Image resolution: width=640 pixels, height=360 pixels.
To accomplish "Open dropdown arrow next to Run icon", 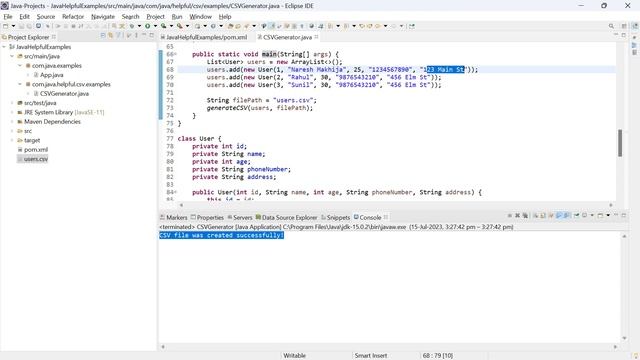I will pos(156,26).
